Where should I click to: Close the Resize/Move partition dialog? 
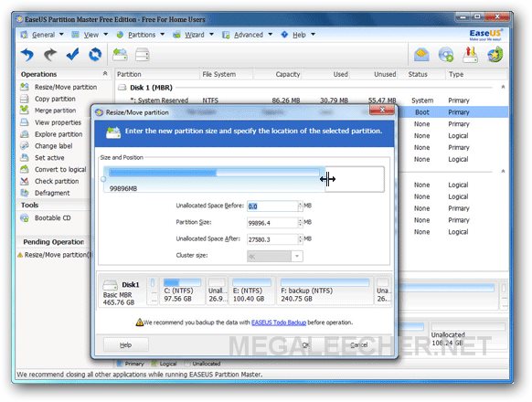382,110
